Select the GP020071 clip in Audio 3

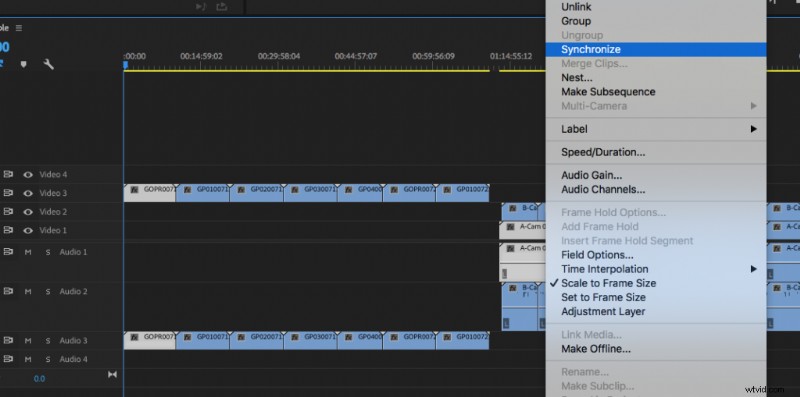tap(257, 340)
